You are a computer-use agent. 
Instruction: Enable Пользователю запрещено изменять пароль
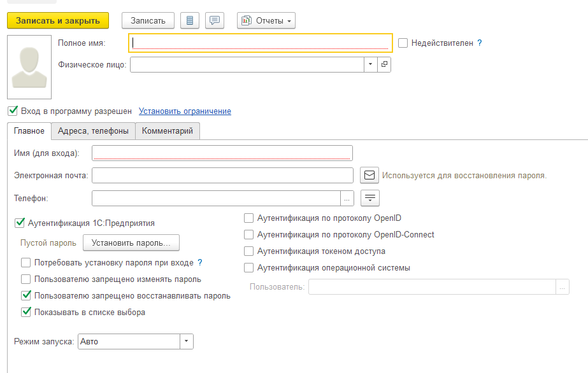pyautogui.click(x=26, y=279)
